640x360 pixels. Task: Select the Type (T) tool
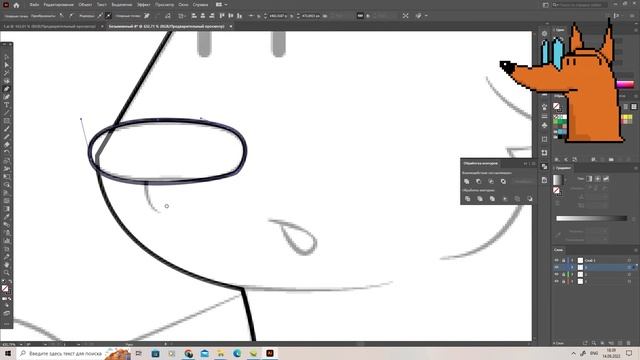[x=7, y=105]
